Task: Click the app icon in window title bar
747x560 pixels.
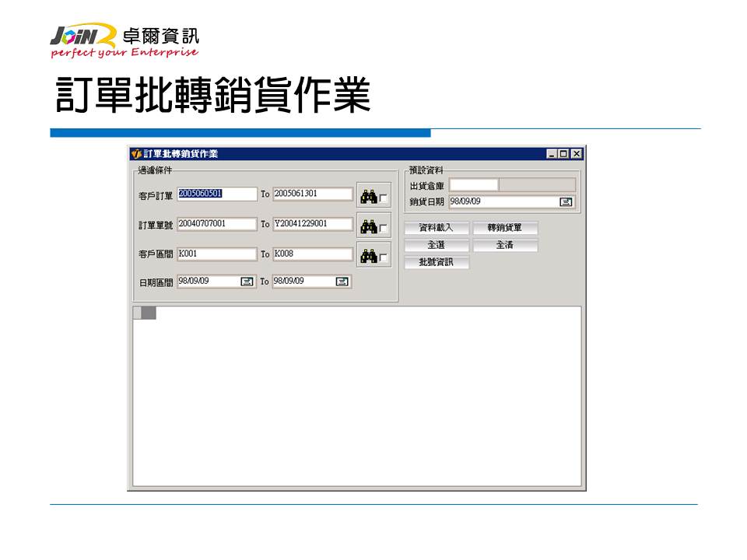Action: click(136, 154)
